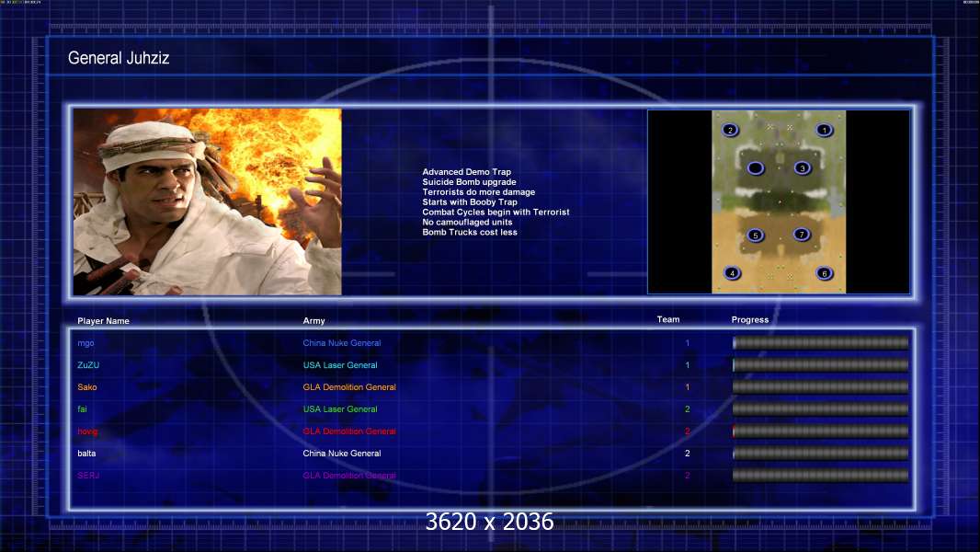Click start position marker 6 on the map
Viewport: 980px width, 552px height.
[x=825, y=273]
